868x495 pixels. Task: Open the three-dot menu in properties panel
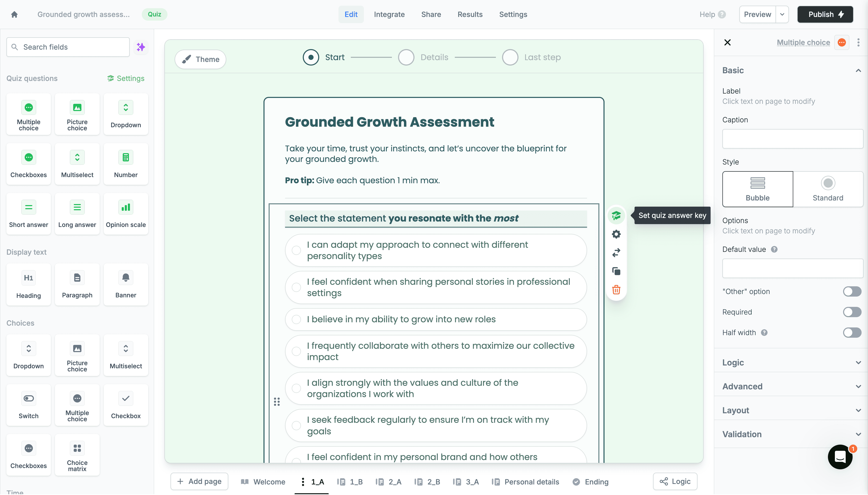pyautogui.click(x=858, y=42)
